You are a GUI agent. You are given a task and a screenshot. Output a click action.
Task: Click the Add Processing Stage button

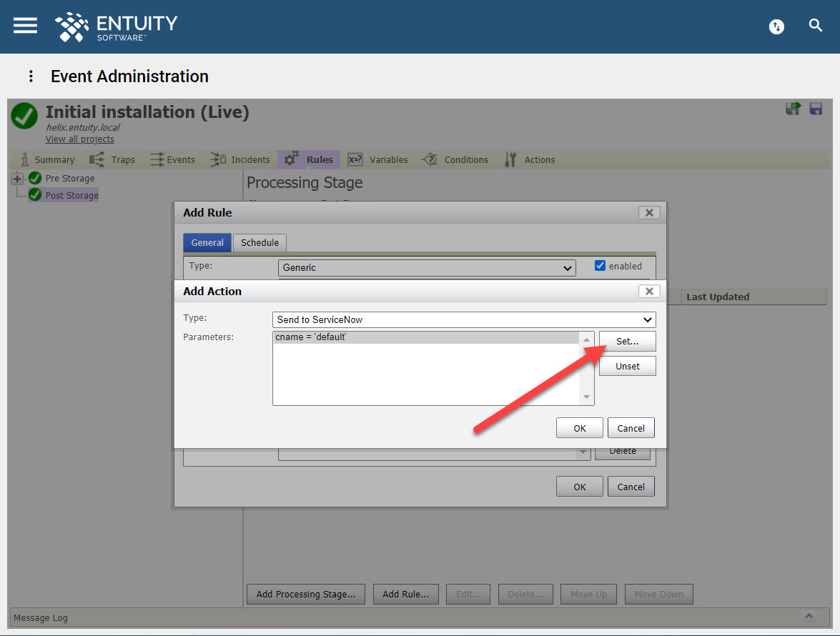(x=305, y=594)
